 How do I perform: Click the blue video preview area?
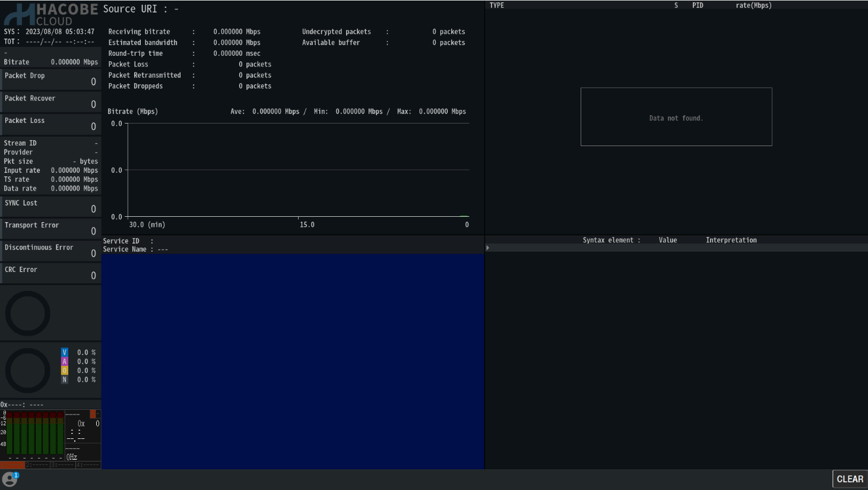pyautogui.click(x=293, y=361)
